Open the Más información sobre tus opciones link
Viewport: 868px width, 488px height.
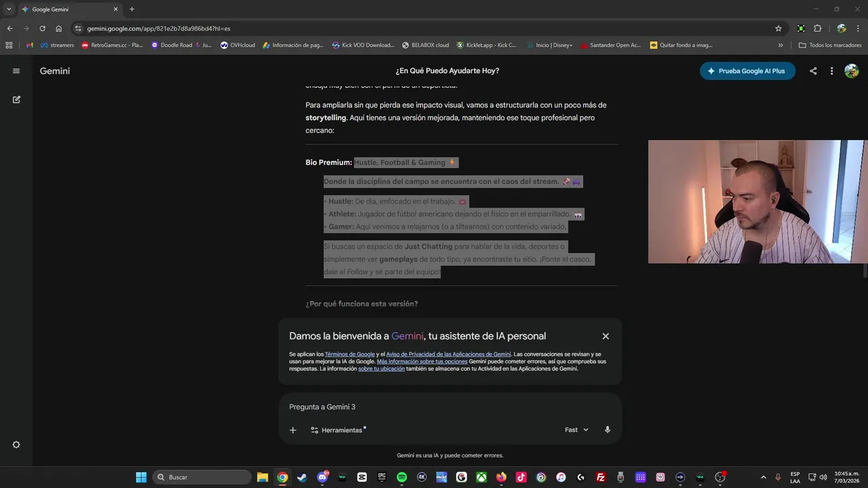click(422, 362)
